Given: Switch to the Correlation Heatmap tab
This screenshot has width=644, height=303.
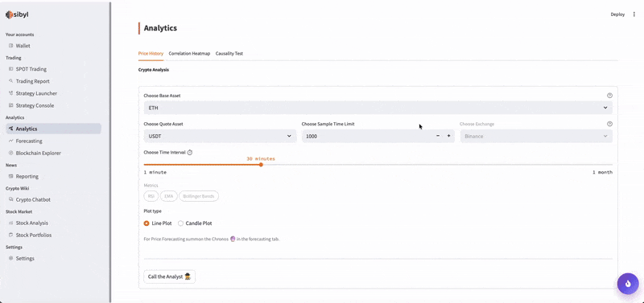Looking at the screenshot, I should (x=189, y=54).
